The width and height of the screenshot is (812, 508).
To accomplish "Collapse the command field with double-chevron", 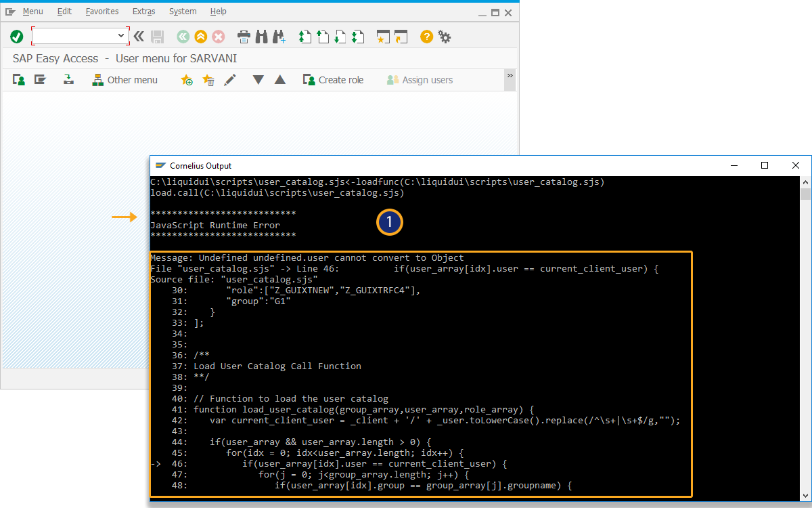I will click(139, 37).
